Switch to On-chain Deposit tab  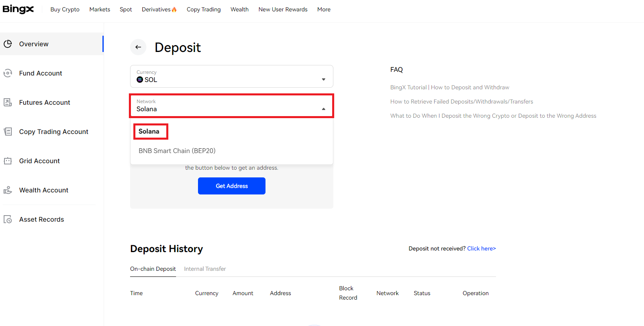click(x=153, y=269)
